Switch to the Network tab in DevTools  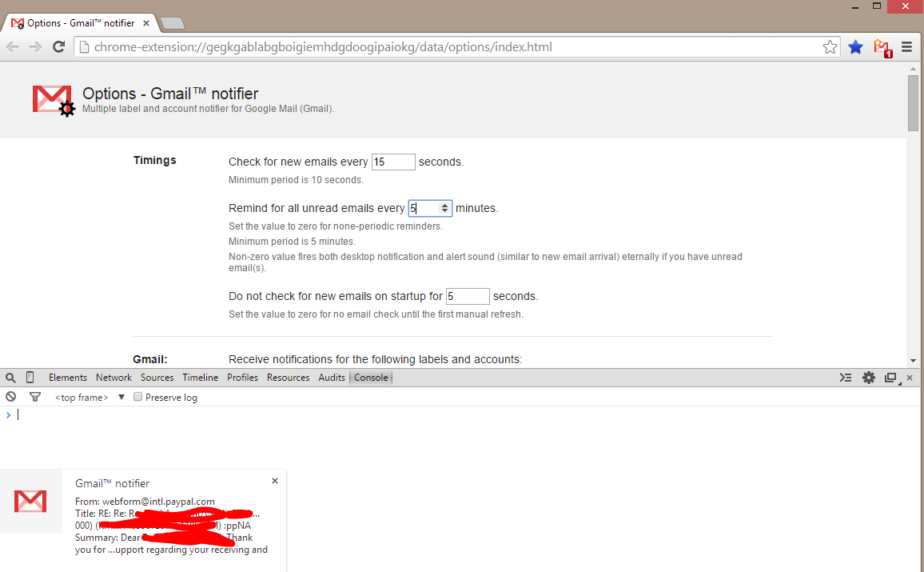(x=114, y=377)
